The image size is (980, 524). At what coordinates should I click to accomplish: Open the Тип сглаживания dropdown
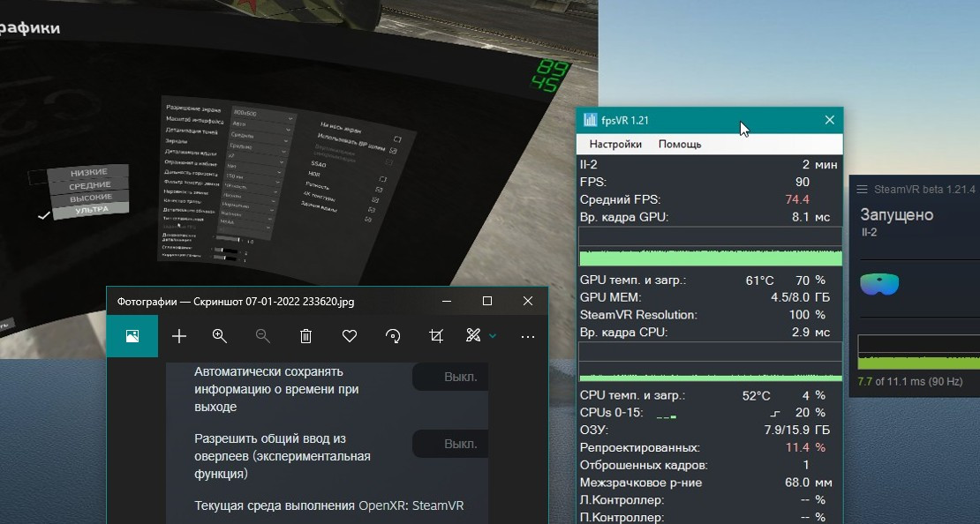(x=244, y=222)
